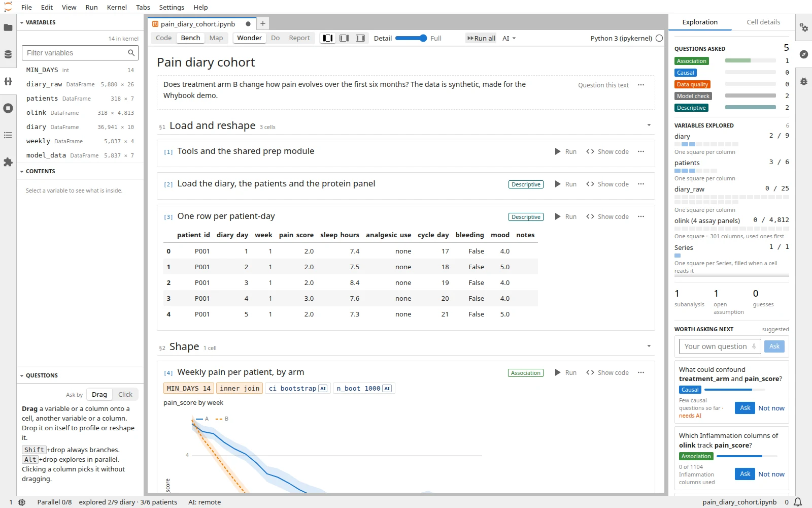Collapse the Load and reshape section
The width and height of the screenshot is (812, 508).
click(x=649, y=125)
